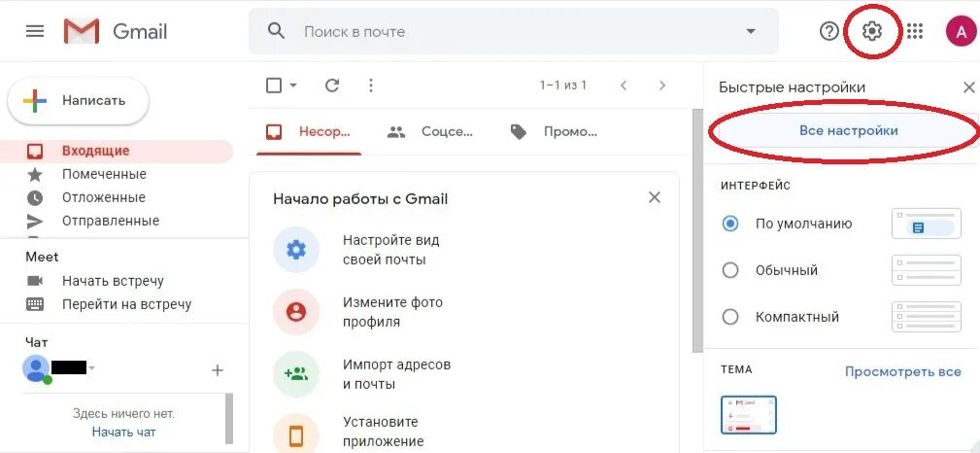Image resolution: width=980 pixels, height=453 pixels.
Task: Click the Настройте вид своей почты gear icon
Action: pyautogui.click(x=295, y=250)
